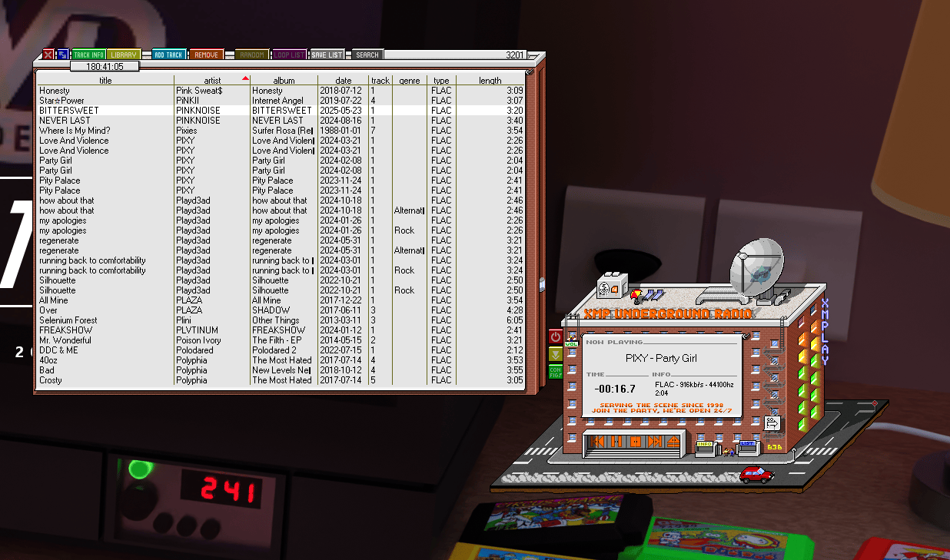Click the red power button on the player

556,336
